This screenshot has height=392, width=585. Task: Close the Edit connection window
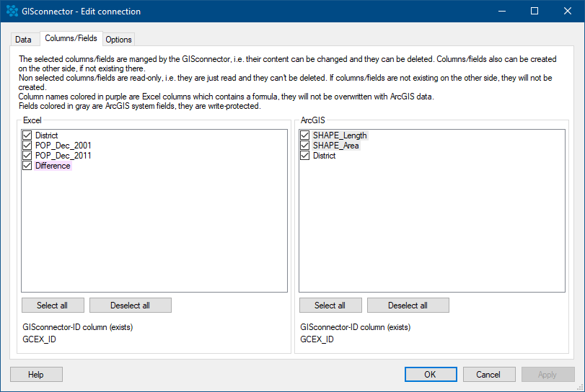pos(567,12)
